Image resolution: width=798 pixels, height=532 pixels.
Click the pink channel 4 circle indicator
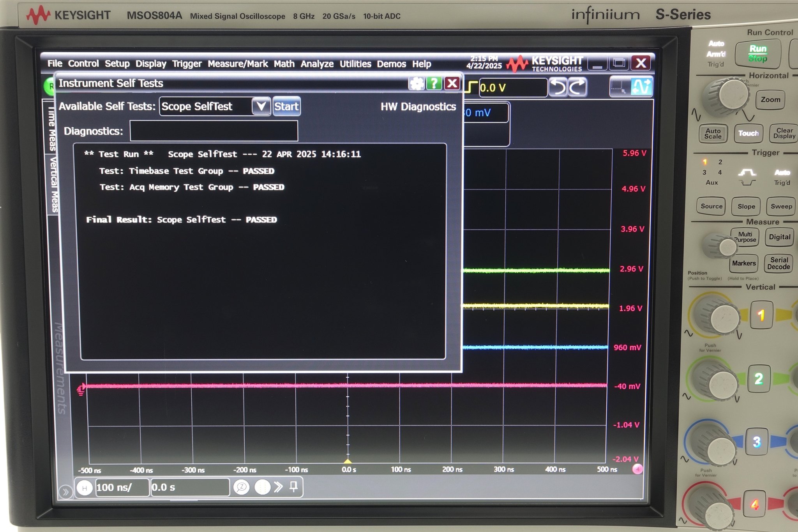tap(637, 469)
